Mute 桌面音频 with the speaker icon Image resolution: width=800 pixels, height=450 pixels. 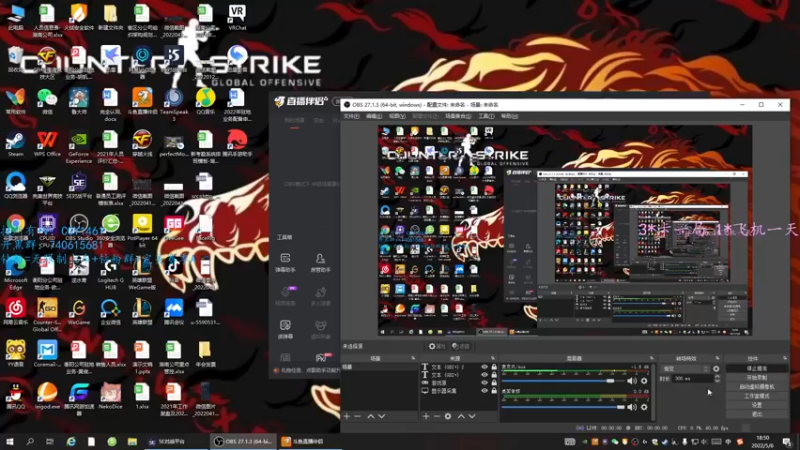(x=632, y=407)
